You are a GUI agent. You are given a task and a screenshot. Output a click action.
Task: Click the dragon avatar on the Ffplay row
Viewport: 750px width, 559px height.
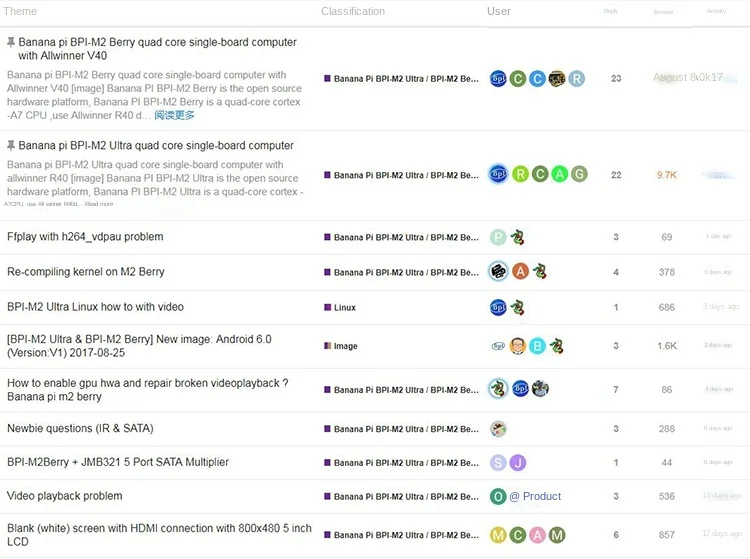(517, 237)
